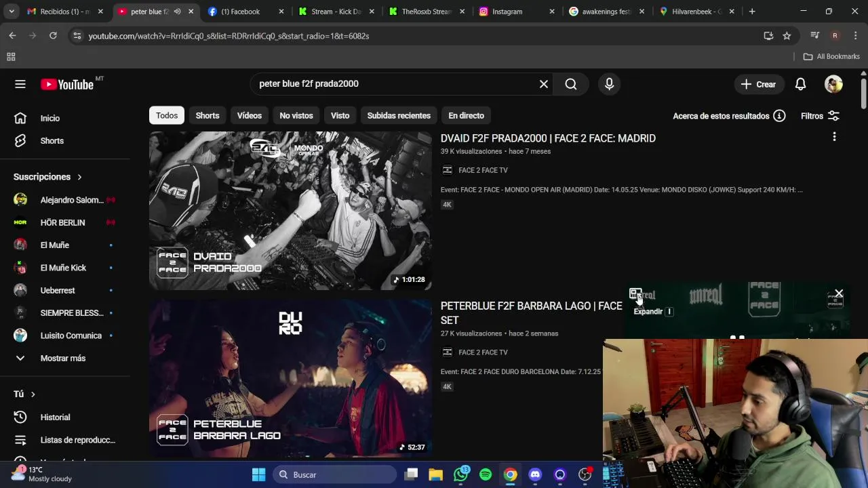Play the DVAID PRADA2000 thumbnail
The image size is (868, 488).
pyautogui.click(x=290, y=211)
